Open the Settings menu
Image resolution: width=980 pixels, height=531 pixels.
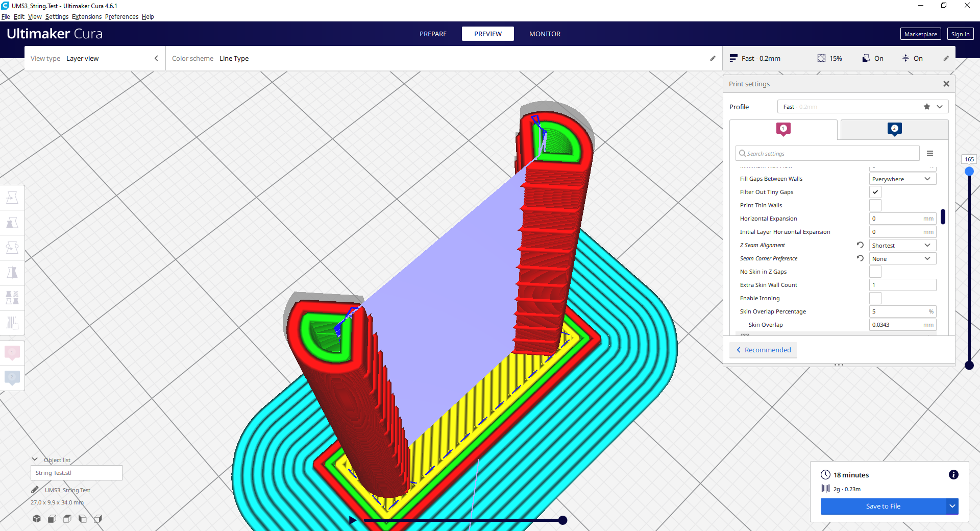(57, 16)
